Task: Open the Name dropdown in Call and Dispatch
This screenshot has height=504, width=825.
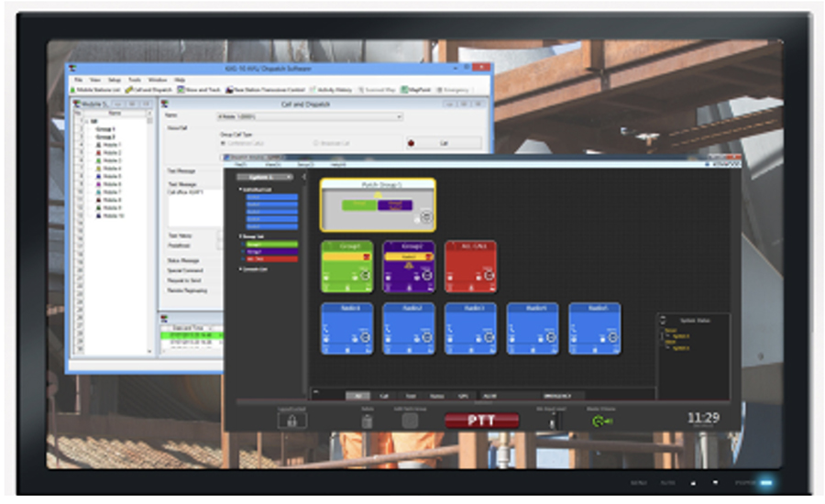Action: point(399,117)
